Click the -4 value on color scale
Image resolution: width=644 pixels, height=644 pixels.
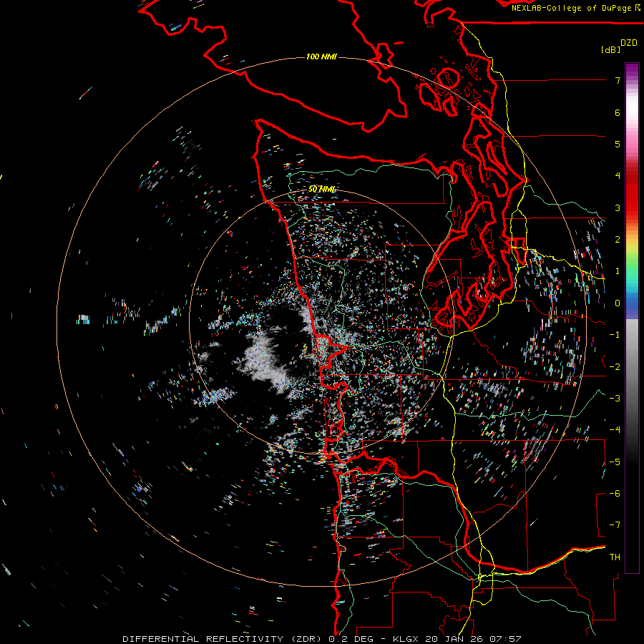[615, 430]
